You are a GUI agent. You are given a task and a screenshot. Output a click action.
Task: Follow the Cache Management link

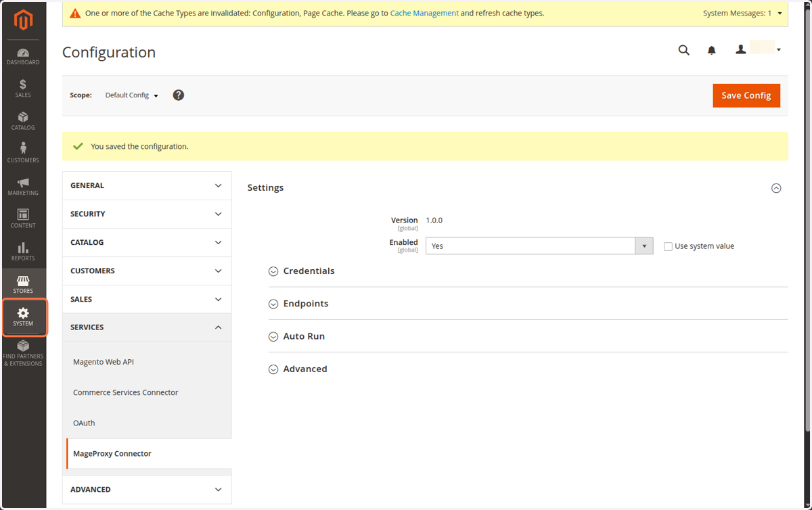tap(424, 13)
